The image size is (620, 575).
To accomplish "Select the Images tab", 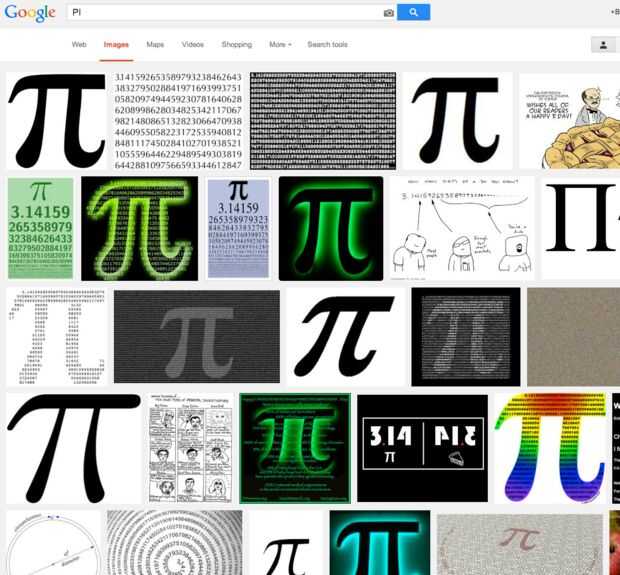I will 116,45.
